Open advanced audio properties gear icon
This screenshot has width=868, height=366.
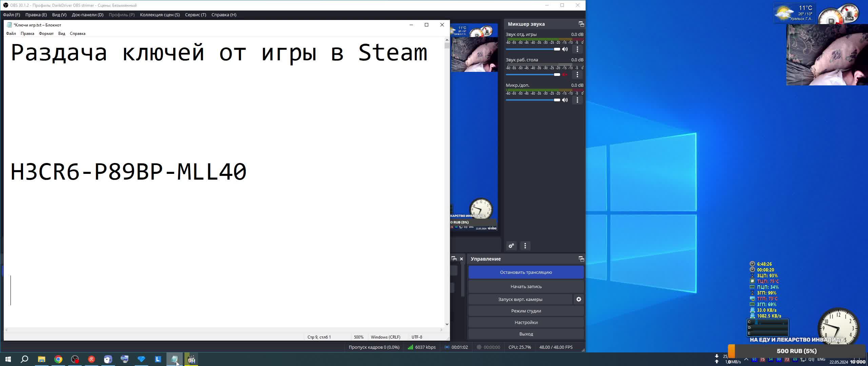pyautogui.click(x=511, y=246)
